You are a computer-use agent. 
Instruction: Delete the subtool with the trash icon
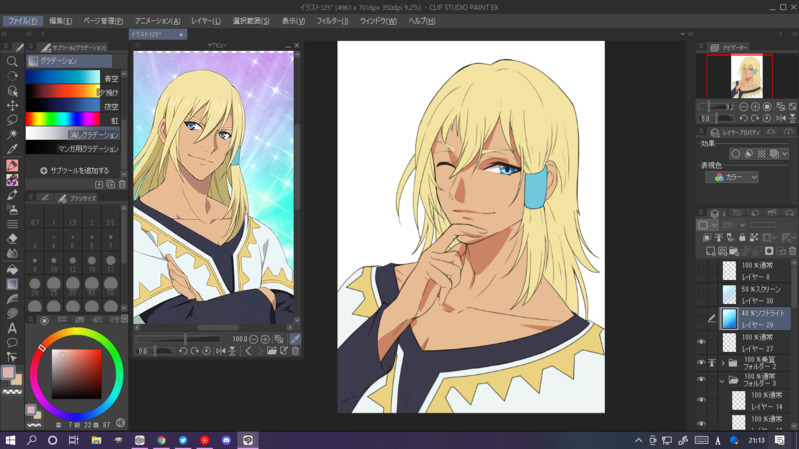pyautogui.click(x=122, y=184)
